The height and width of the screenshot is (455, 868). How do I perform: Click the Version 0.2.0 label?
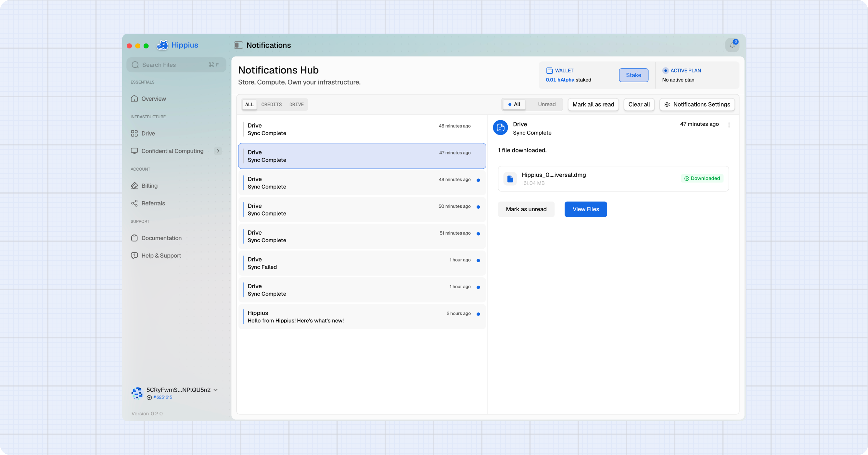pyautogui.click(x=147, y=413)
